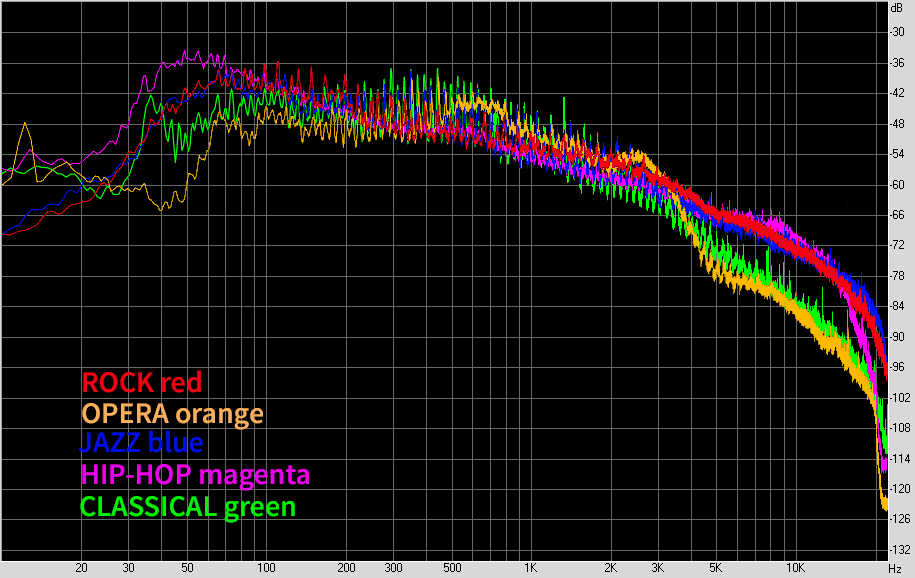Screen dimensions: 915x578
Task: Click the ROCK red legend label
Action: [142, 382]
